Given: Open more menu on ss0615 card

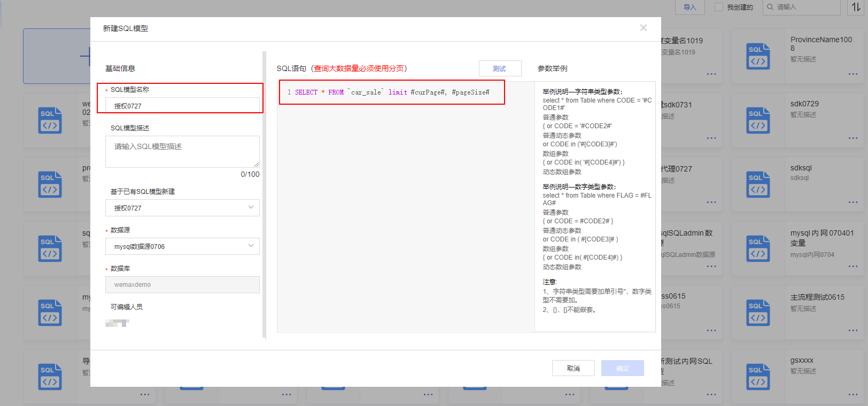Looking at the screenshot, I should 711,331.
